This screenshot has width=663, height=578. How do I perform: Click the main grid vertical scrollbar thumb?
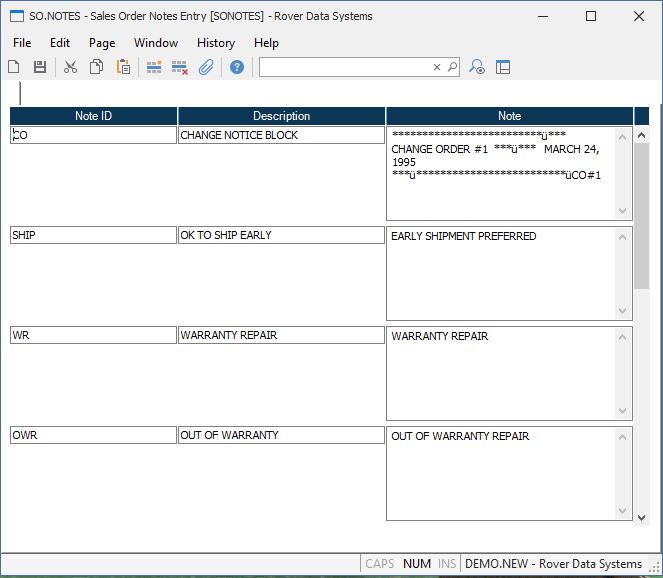point(642,215)
